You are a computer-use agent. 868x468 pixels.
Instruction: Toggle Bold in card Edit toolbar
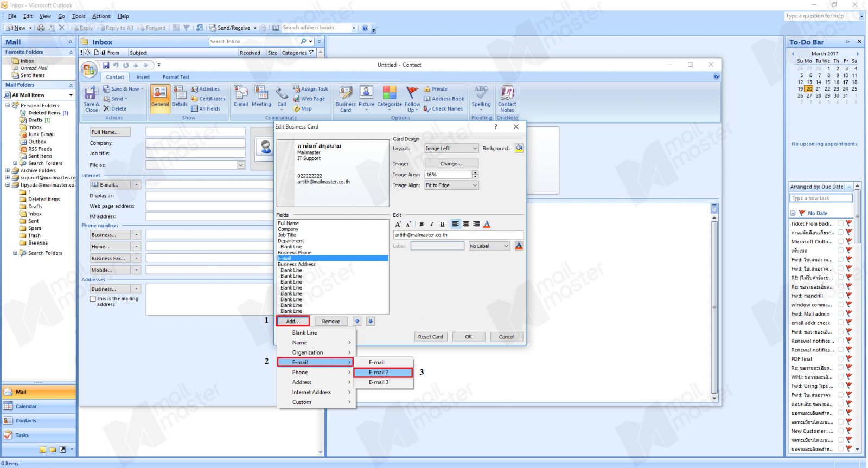(x=422, y=224)
